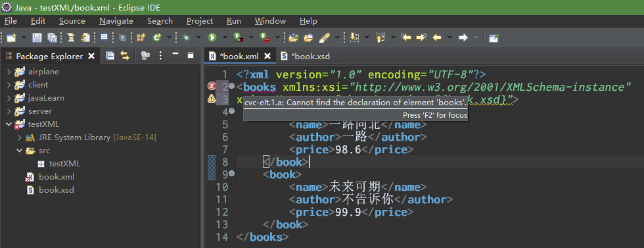Maximize the Package Explorer view
This screenshot has height=248, width=644.
190,55
